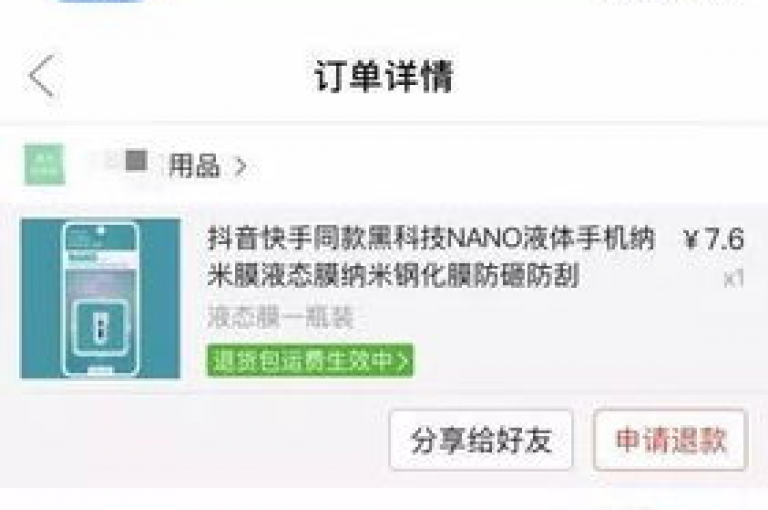Open the NANO液体手机纳米膜 product title

click(431, 257)
